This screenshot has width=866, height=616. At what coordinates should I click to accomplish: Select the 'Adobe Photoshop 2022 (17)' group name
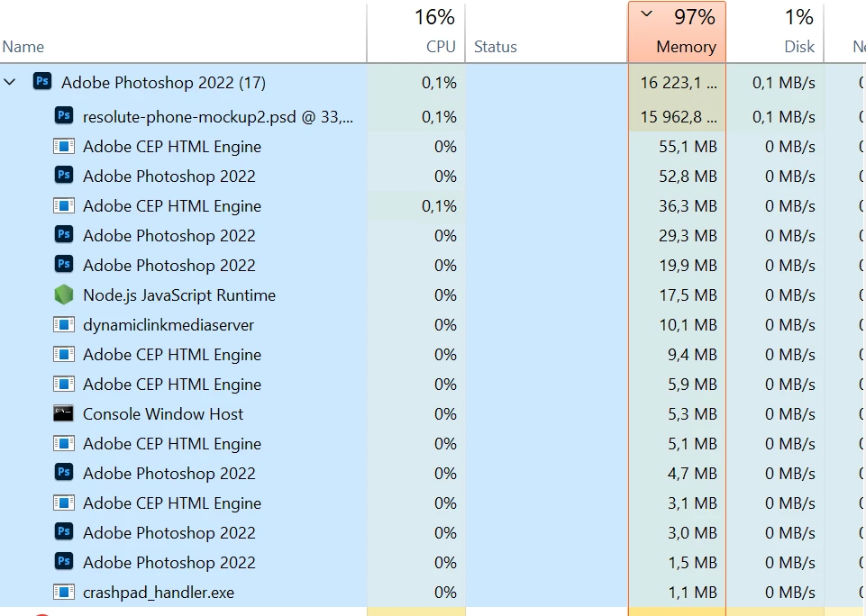[x=163, y=83]
